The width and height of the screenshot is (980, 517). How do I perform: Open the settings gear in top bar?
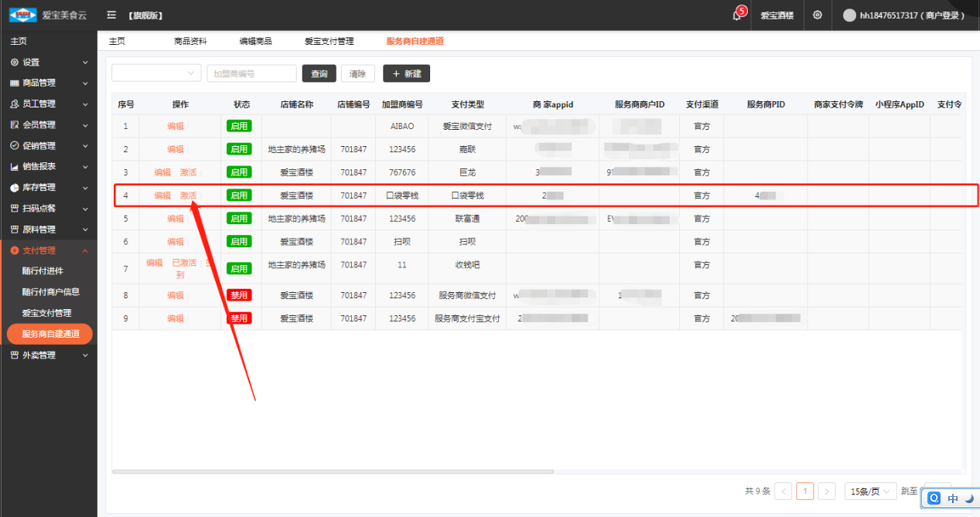(x=818, y=15)
